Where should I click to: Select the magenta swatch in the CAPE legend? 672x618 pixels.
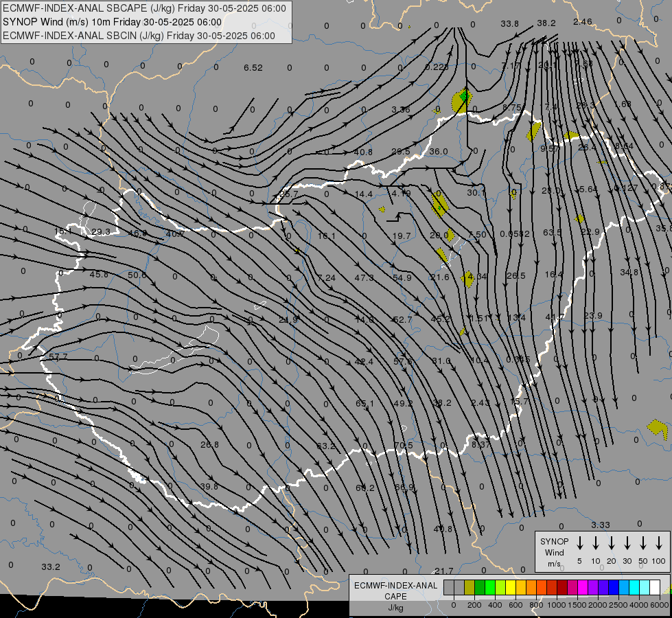pyautogui.click(x=583, y=587)
